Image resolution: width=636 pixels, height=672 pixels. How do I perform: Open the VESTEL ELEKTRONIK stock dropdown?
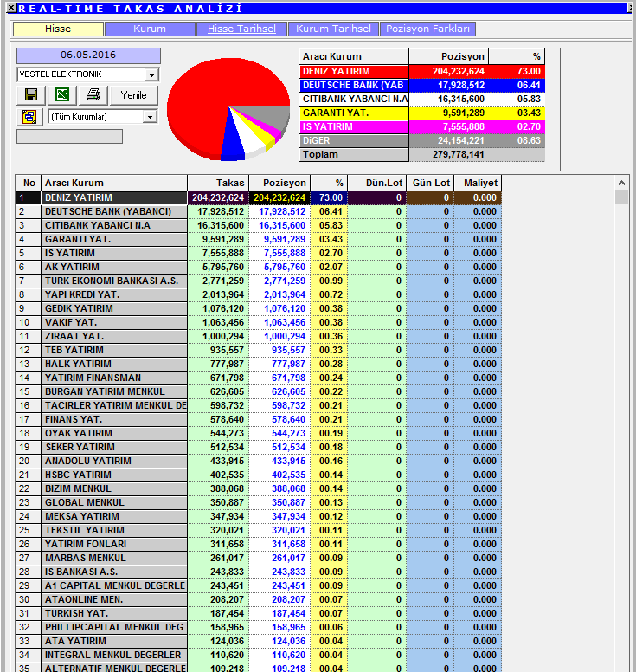(152, 75)
